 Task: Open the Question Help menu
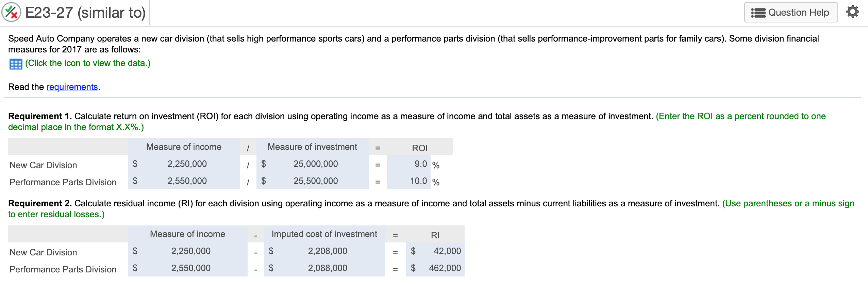791,13
